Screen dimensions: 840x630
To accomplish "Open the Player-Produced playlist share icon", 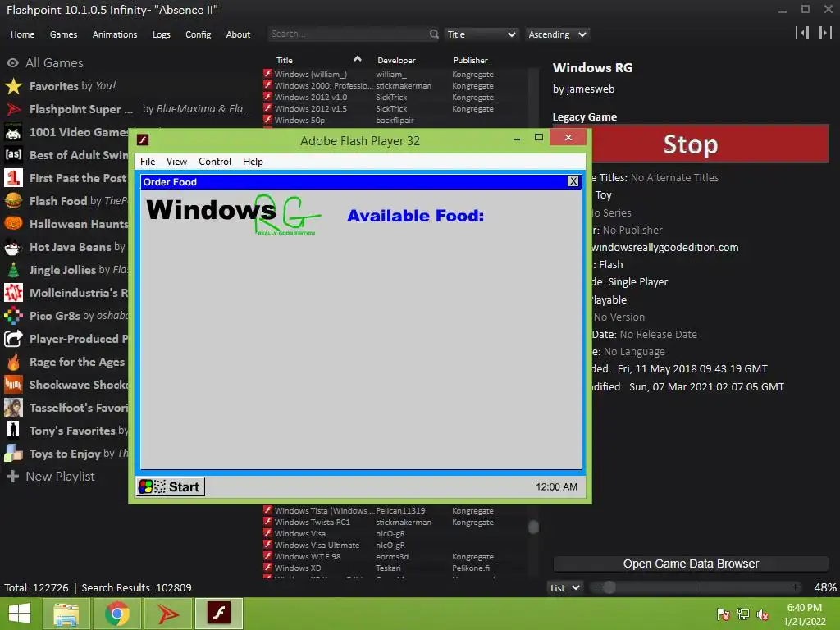I will [13, 339].
